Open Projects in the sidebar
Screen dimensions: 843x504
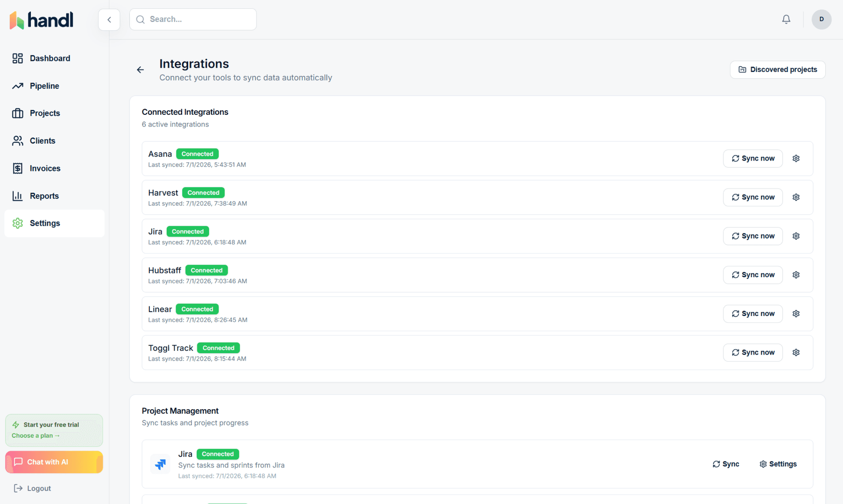tap(55, 113)
